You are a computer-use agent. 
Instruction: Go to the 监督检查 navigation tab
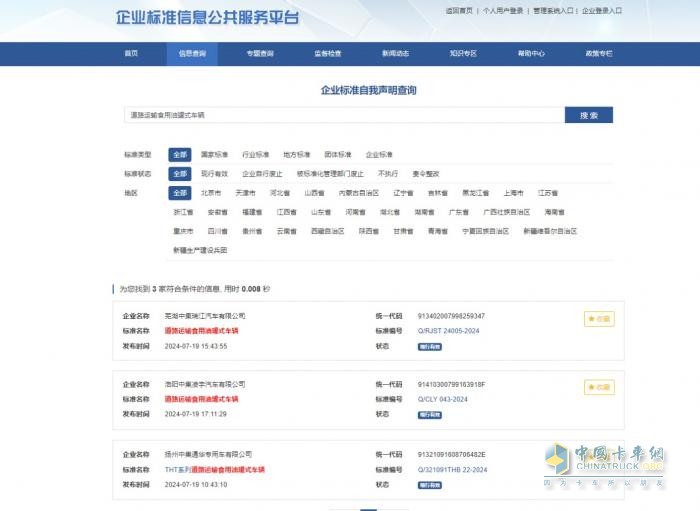tap(327, 54)
